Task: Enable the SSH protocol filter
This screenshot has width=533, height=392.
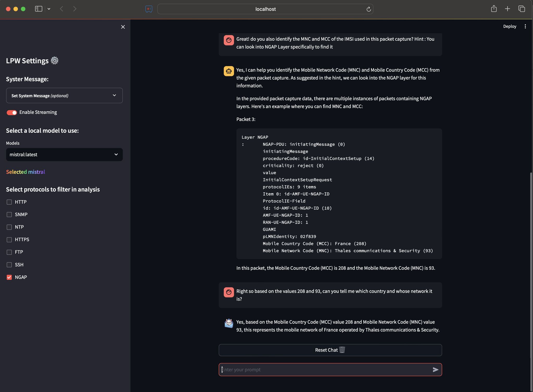Action: 9,265
